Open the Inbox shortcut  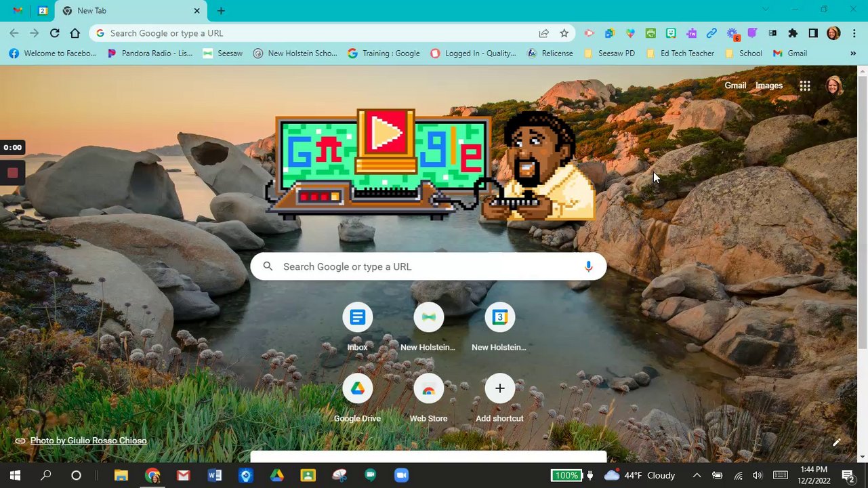point(357,327)
